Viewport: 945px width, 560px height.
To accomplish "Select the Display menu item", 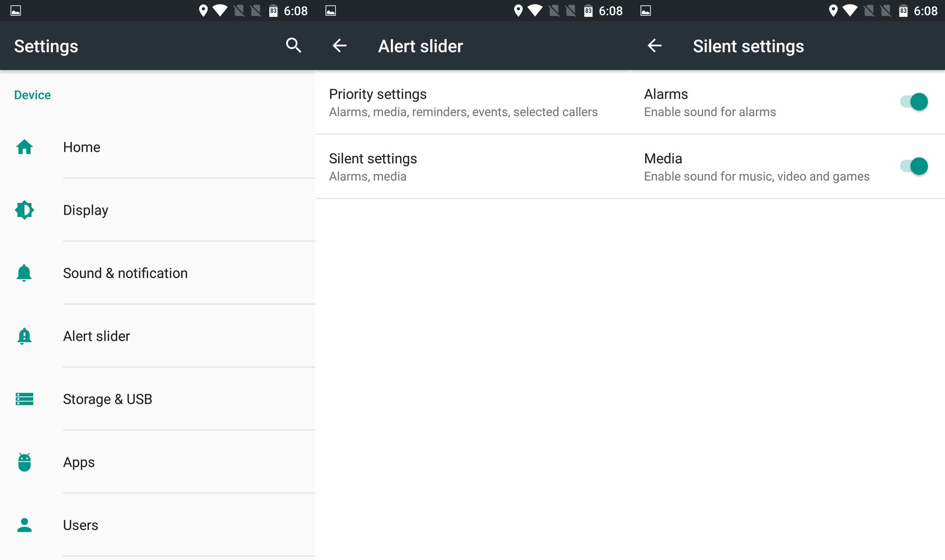I will (86, 210).
